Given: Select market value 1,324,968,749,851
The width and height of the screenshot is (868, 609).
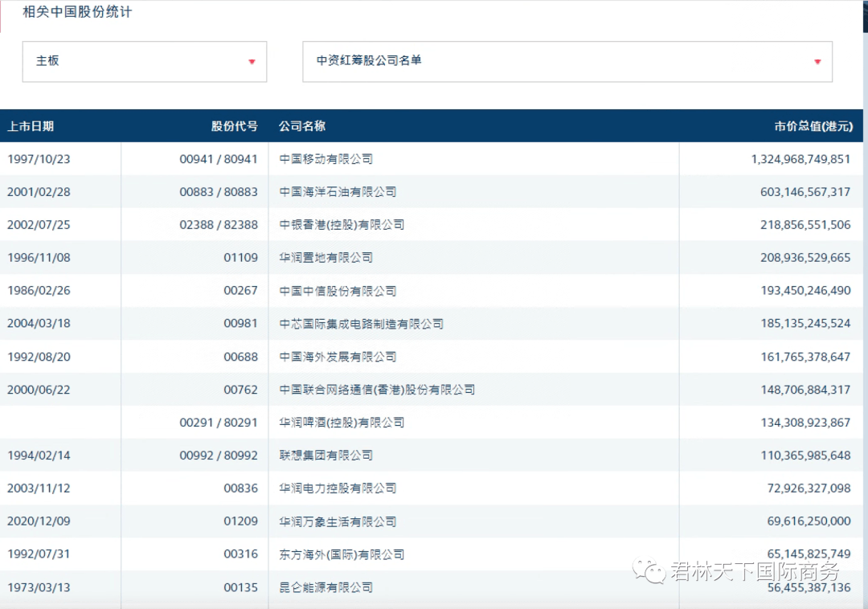Looking at the screenshot, I should (x=800, y=159).
